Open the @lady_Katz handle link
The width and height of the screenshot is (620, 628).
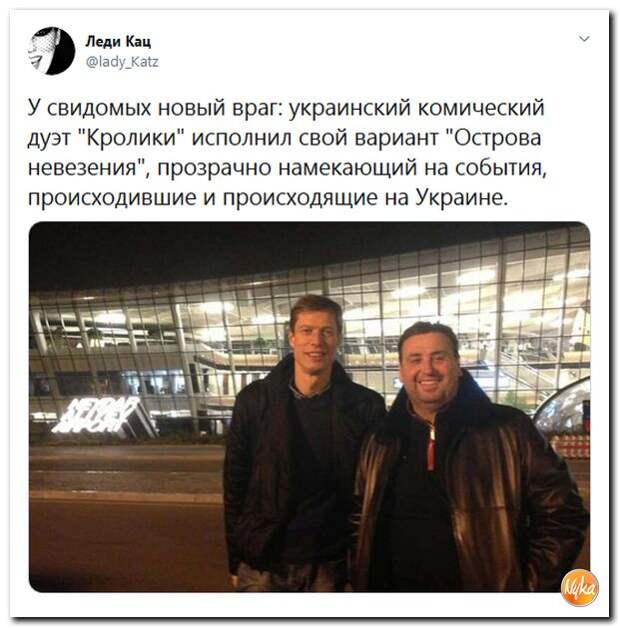pyautogui.click(x=122, y=62)
